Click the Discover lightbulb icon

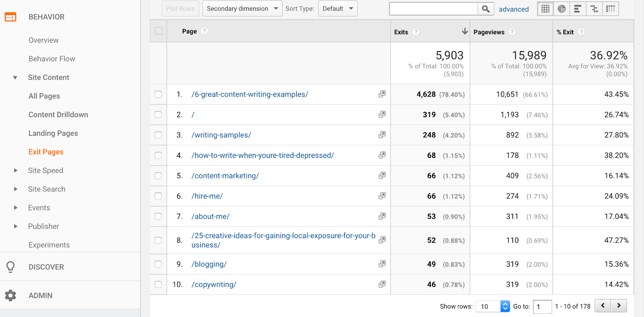(10, 267)
